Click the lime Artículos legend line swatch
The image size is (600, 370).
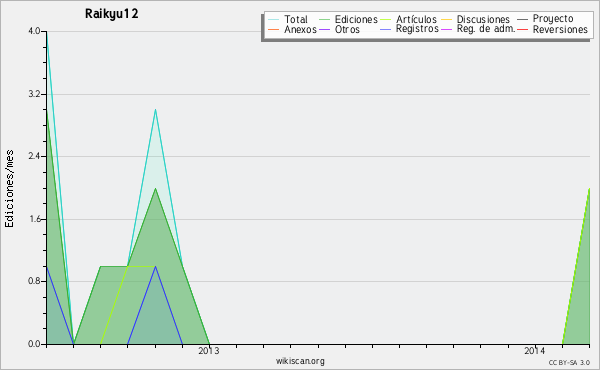point(385,20)
